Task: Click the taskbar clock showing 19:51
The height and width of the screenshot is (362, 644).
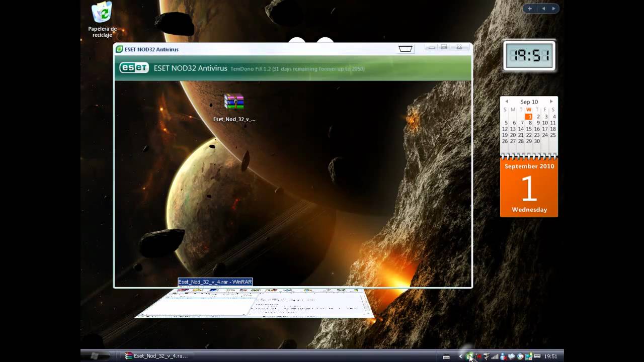Action: pyautogui.click(x=551, y=356)
